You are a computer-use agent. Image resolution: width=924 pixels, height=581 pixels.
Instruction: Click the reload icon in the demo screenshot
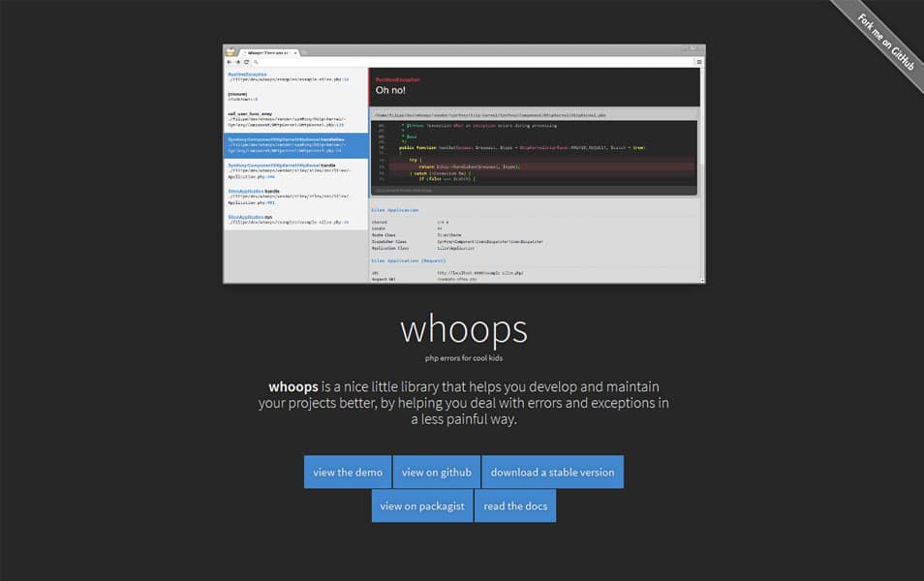point(247,62)
